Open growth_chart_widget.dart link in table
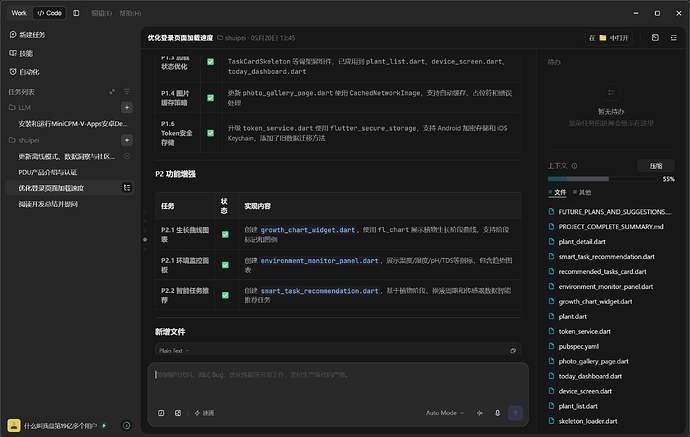Image resolution: width=690 pixels, height=437 pixels. [308, 230]
